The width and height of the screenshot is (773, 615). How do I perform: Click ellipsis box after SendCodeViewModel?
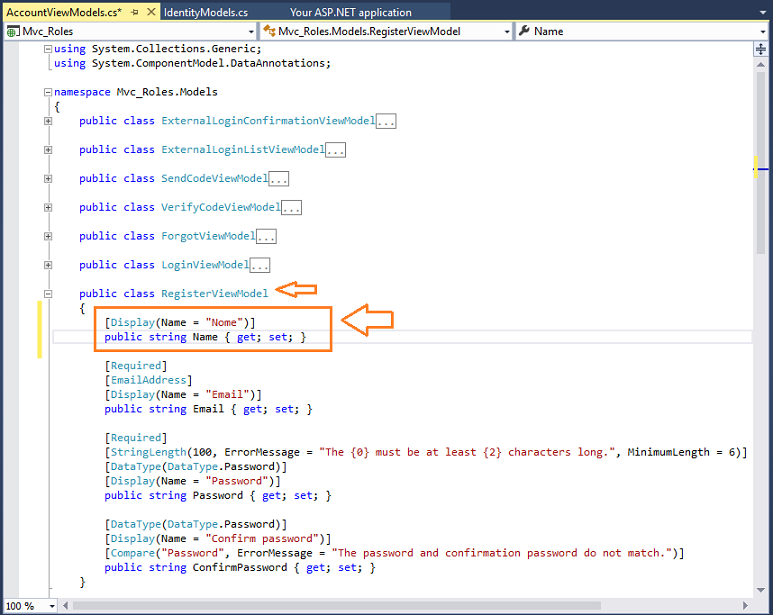click(x=279, y=178)
